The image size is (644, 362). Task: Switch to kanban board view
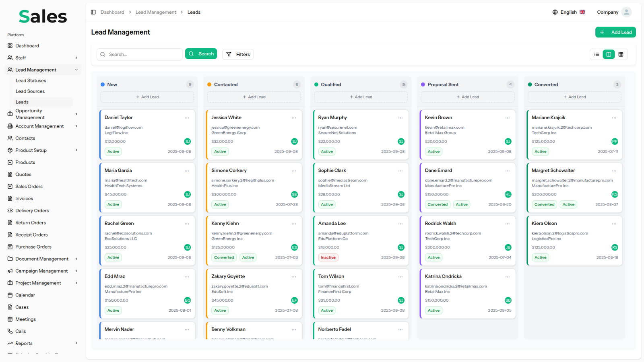coord(609,54)
